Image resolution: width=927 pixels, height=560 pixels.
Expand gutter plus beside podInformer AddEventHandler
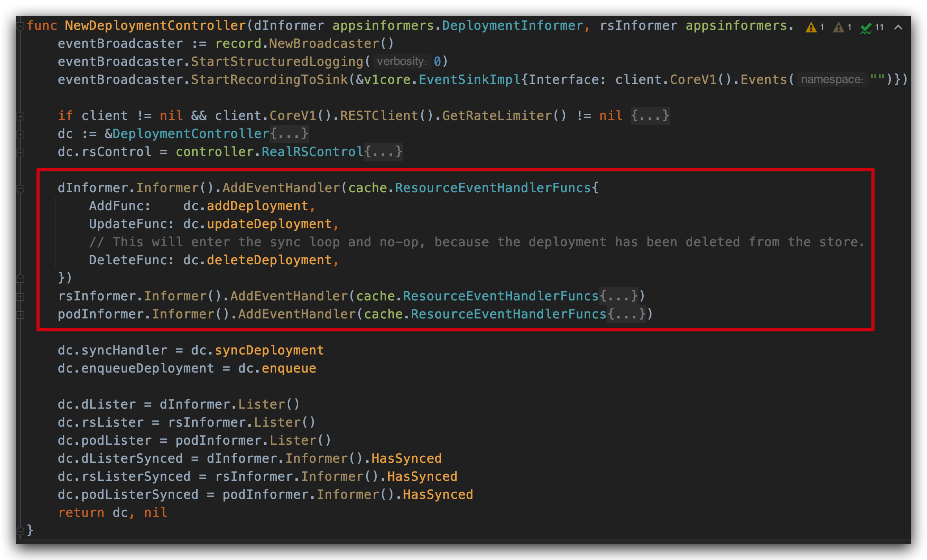pos(20,315)
